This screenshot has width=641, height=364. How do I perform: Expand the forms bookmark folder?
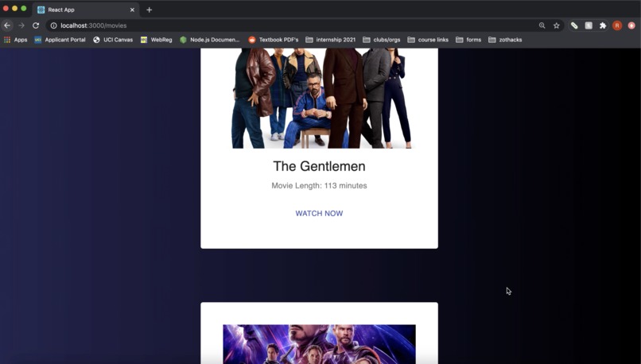[468, 40]
